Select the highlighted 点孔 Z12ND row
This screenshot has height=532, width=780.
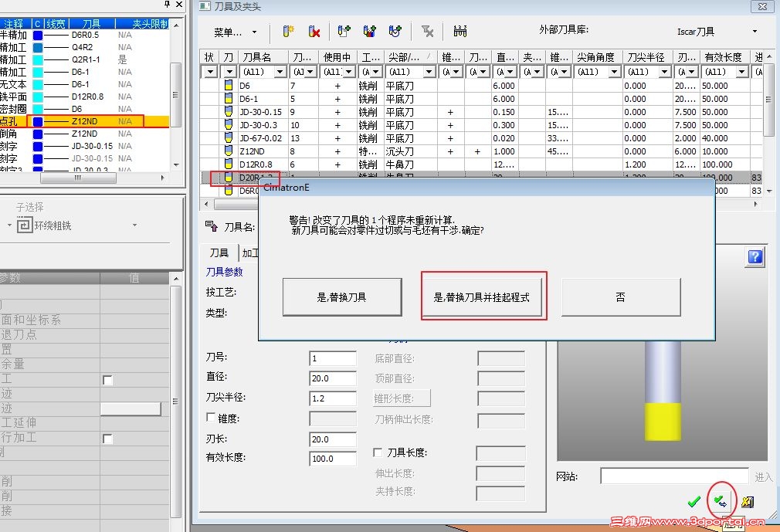(85, 121)
